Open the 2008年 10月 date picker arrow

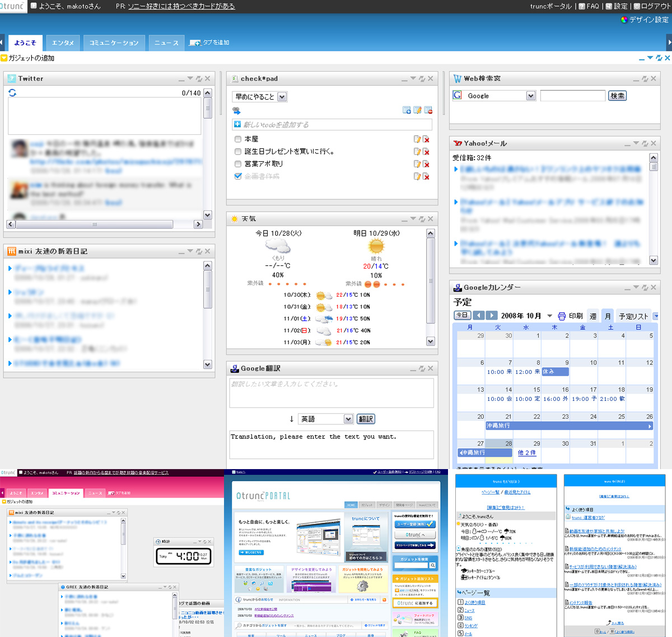tap(550, 316)
